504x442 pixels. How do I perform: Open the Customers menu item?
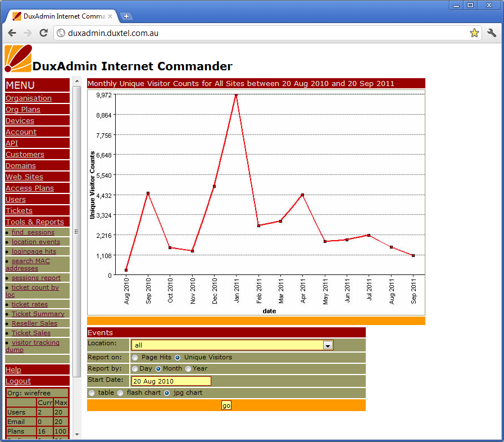pyautogui.click(x=25, y=155)
